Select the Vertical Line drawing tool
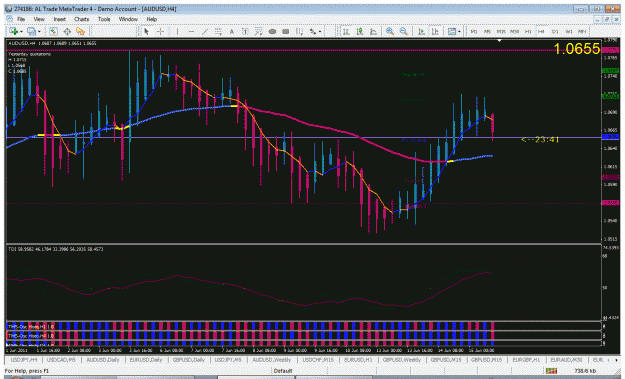 click(177, 31)
